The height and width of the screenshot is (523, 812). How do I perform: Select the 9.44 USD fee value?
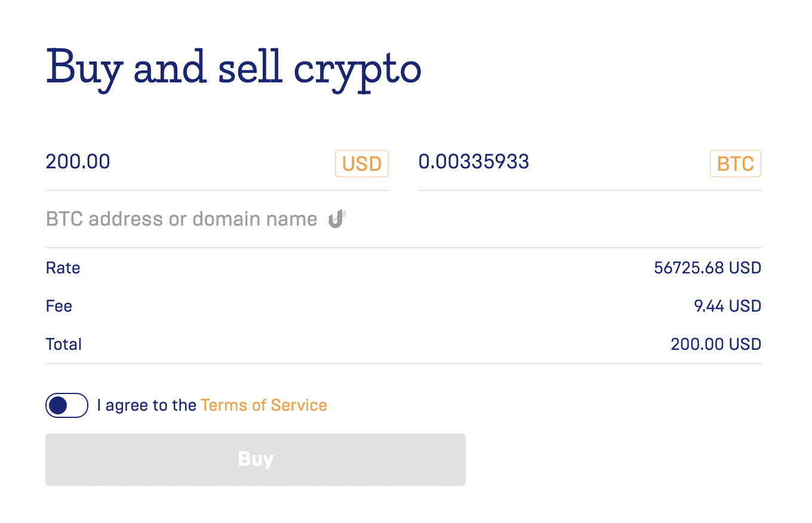(727, 306)
